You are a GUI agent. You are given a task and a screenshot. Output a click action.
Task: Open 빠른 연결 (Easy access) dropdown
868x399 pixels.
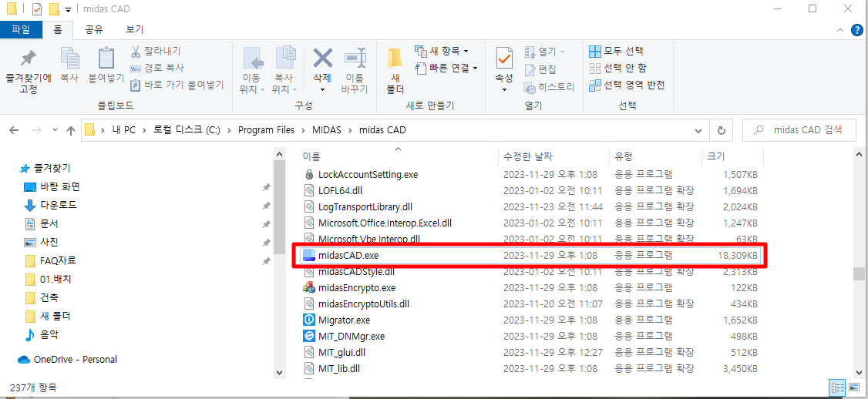coord(446,68)
